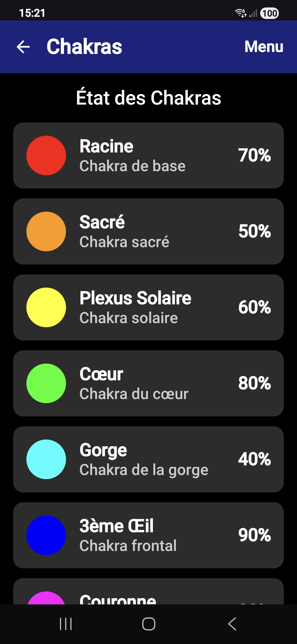Select the yellow Plexus Solaire circle

(46, 307)
